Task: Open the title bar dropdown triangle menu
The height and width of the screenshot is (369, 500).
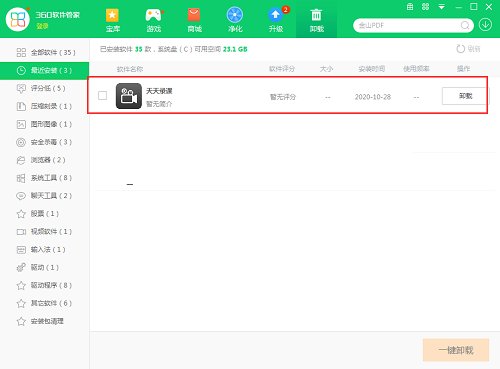Action: (442, 7)
